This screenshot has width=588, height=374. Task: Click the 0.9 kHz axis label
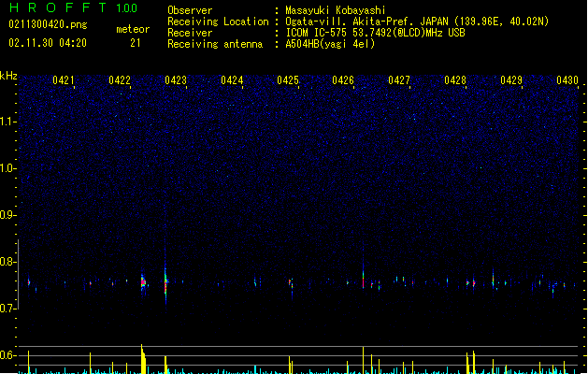pos(7,215)
